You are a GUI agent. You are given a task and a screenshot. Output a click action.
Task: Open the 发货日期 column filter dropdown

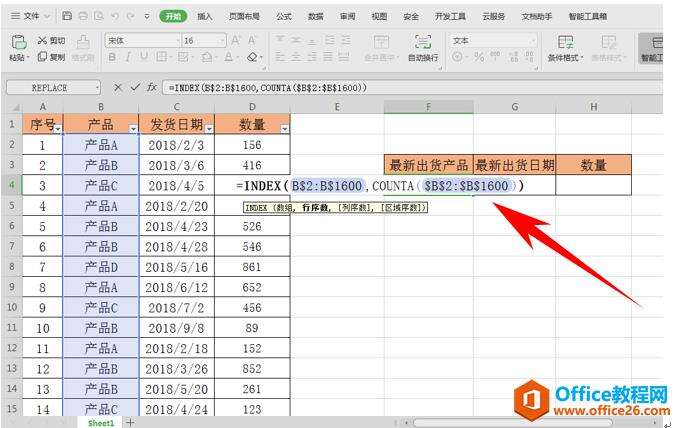tap(210, 129)
